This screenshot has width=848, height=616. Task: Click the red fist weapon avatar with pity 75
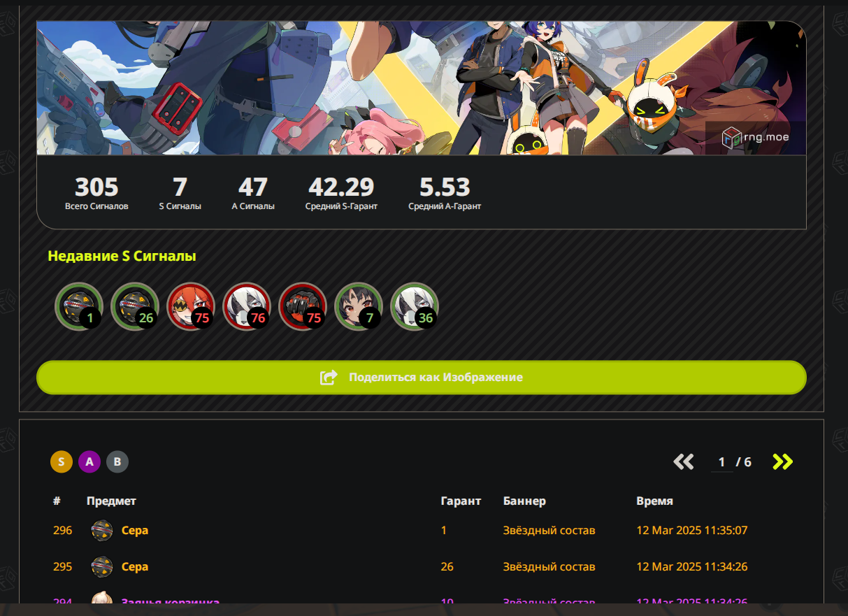pyautogui.click(x=303, y=306)
